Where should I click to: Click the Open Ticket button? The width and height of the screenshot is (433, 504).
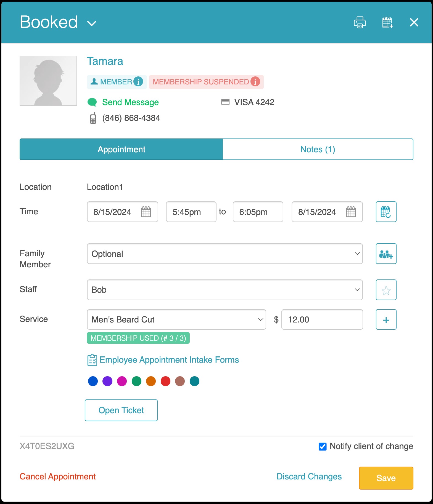[x=121, y=410]
